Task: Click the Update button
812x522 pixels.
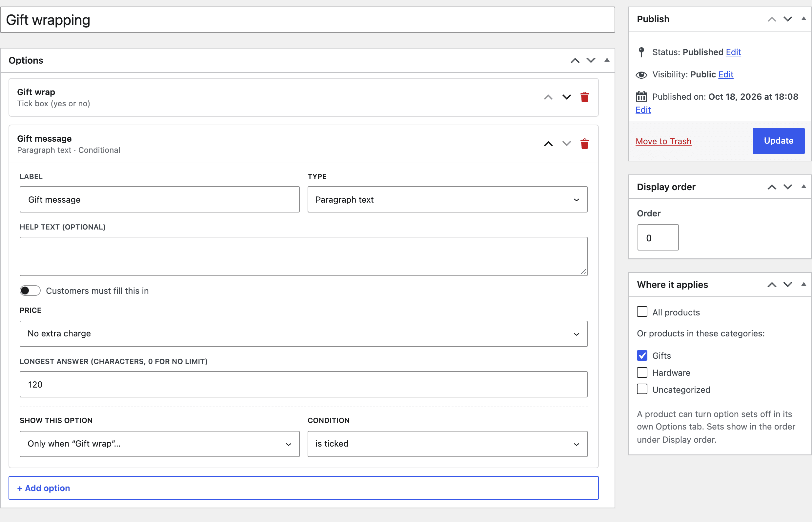Action: [779, 141]
